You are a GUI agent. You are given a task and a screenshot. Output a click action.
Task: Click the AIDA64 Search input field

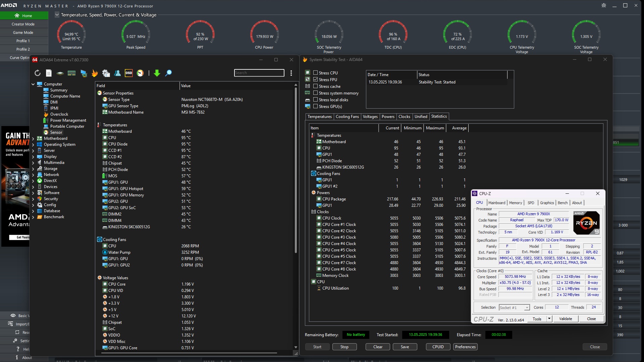pos(259,73)
